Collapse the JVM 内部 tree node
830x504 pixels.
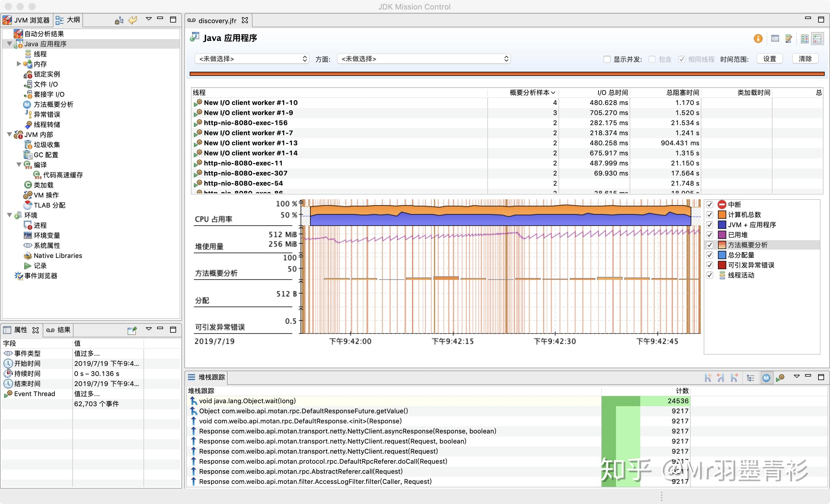9,135
